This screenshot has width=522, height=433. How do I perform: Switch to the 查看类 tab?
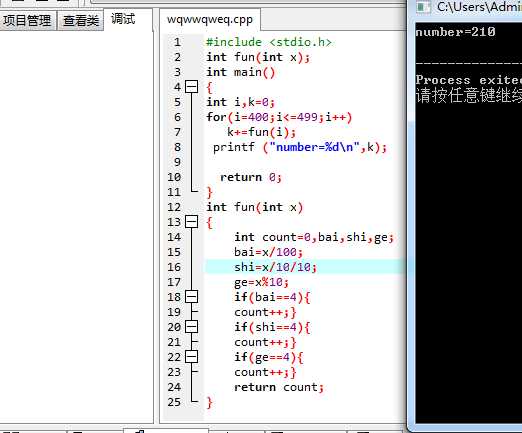(x=81, y=20)
